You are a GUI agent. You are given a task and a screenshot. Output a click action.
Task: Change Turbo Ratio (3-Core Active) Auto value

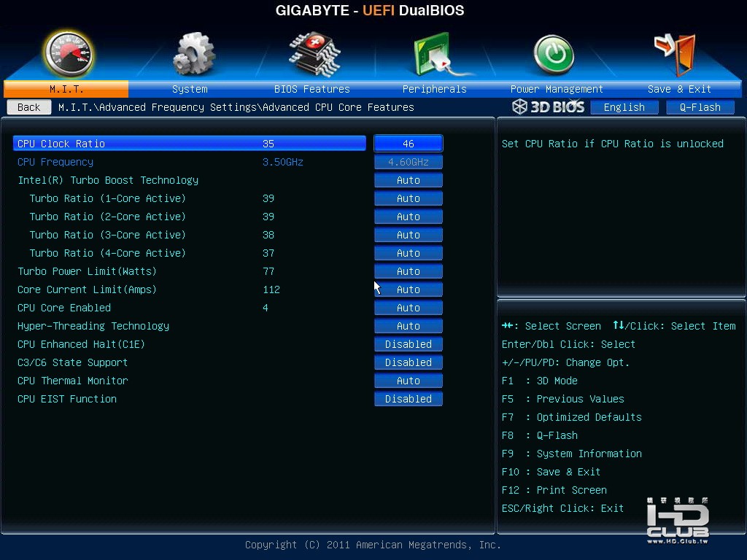coord(409,235)
